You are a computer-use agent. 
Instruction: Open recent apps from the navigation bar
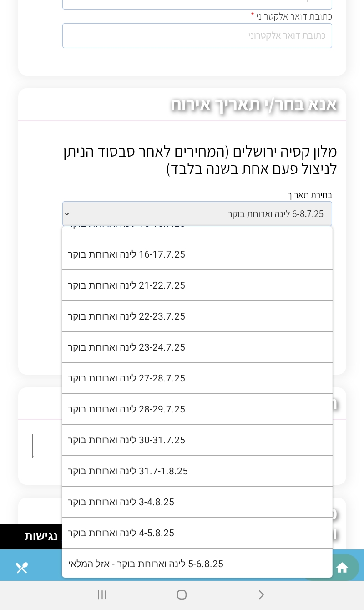coord(102,595)
